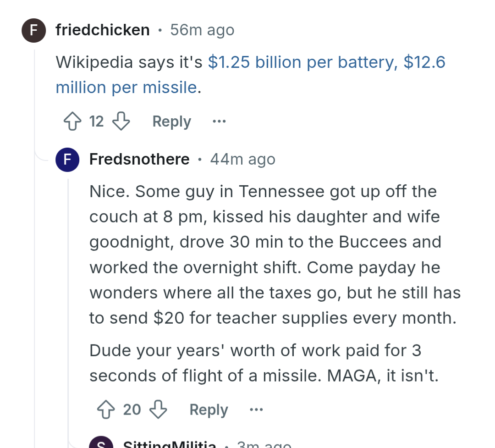
Task: Click the 44m ago timestamp
Action: 243,159
